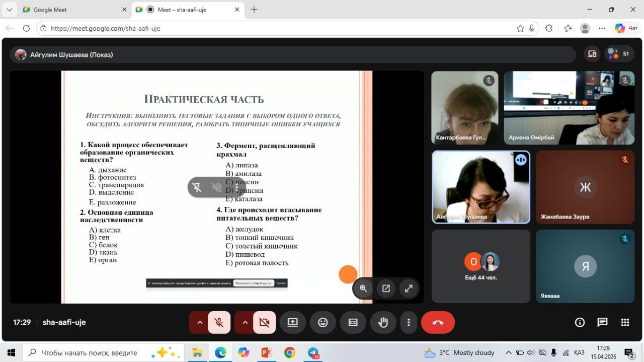Image resolution: width=644 pixels, height=362 pixels.
Task: Toggle closed captions
Action: pos(353,323)
